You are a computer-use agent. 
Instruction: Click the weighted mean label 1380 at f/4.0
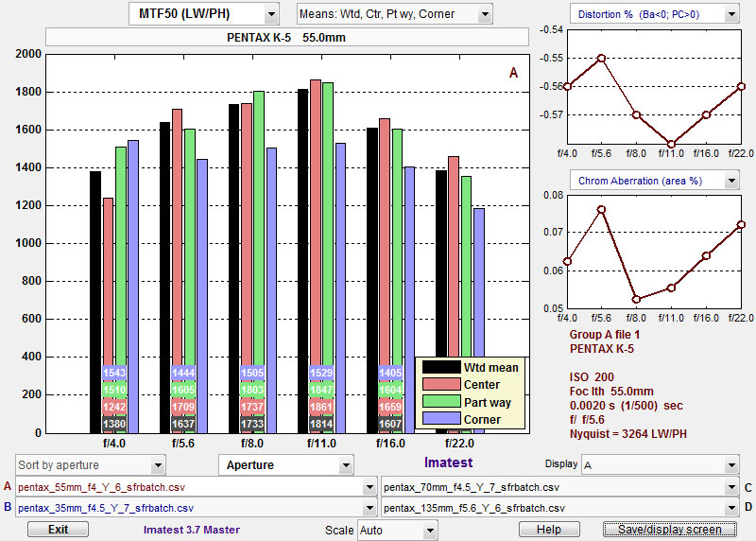[114, 424]
